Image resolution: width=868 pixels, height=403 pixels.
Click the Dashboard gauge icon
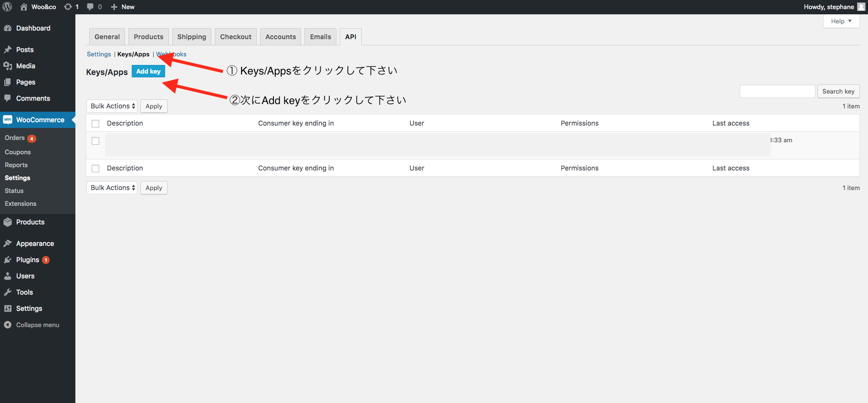pyautogui.click(x=8, y=28)
